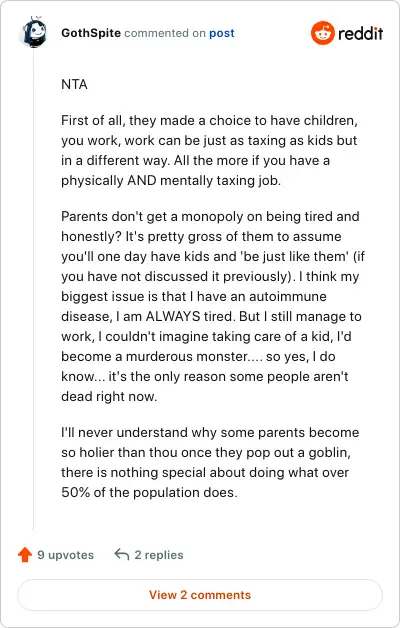Upvote with the orange arrow icon

click(x=25, y=555)
